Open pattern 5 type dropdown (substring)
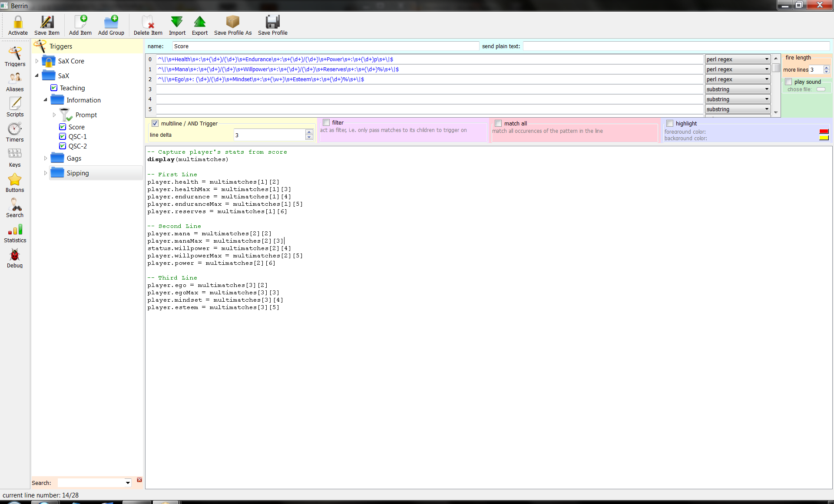The height and width of the screenshot is (504, 834). point(738,109)
